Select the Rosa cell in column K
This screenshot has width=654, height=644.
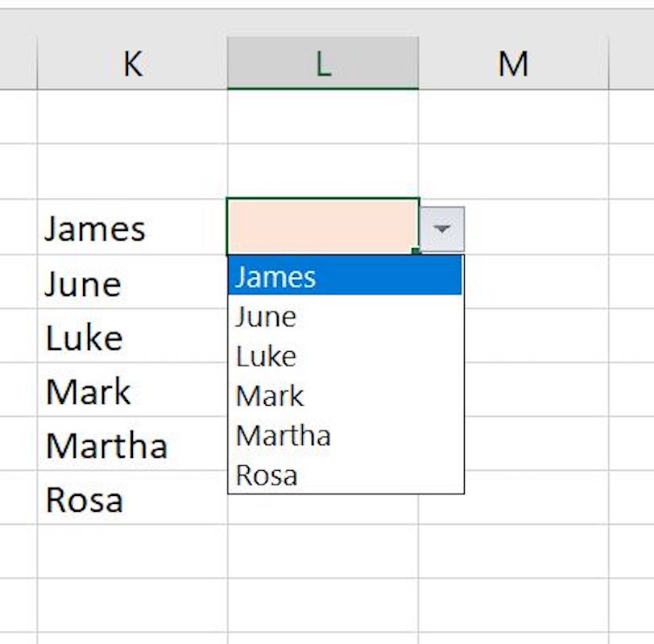[132, 499]
